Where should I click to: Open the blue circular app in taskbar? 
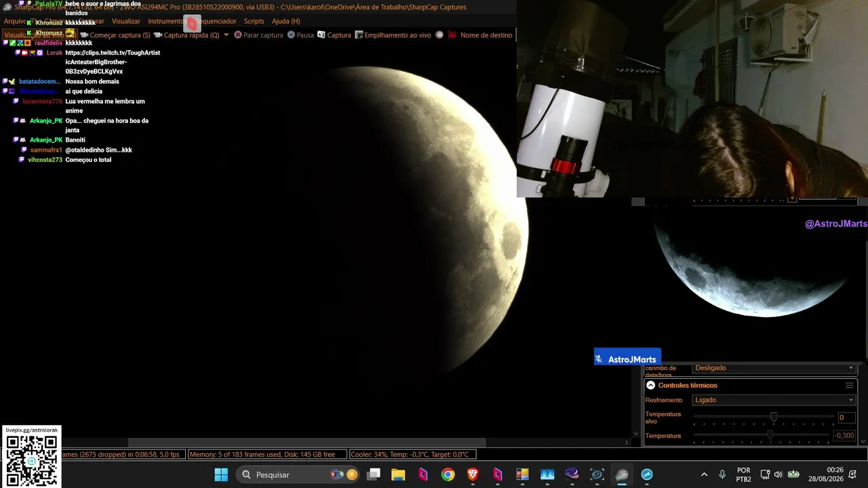coord(647,474)
